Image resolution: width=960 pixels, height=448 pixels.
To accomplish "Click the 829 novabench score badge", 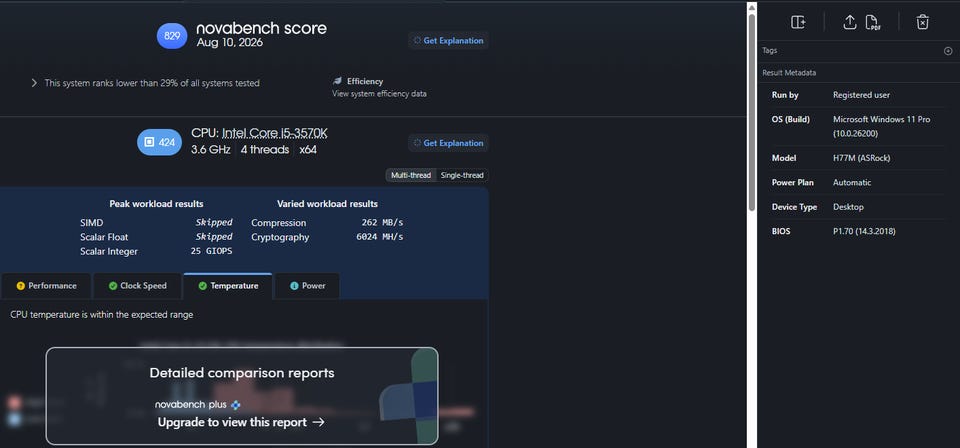I will (172, 36).
